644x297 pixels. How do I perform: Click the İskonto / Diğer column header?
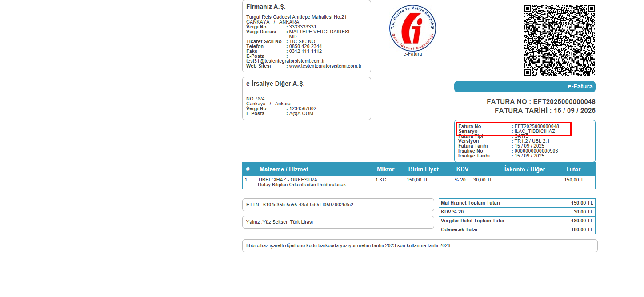(x=524, y=169)
